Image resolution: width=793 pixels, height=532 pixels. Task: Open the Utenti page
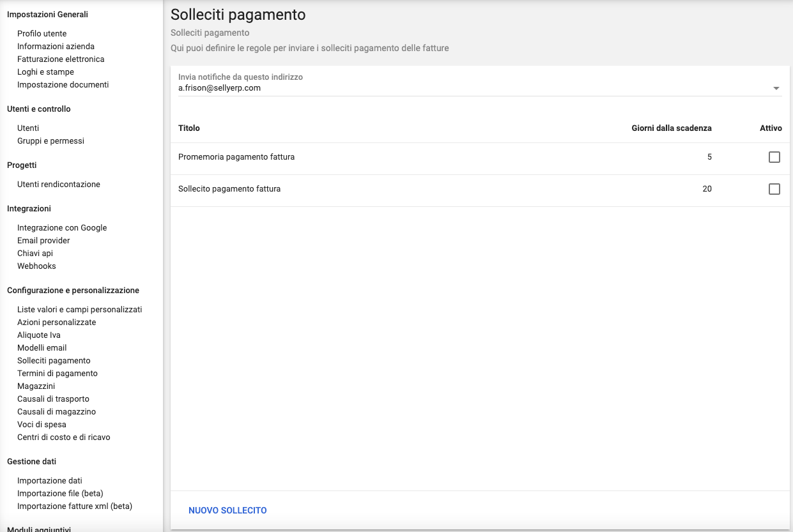[x=28, y=128]
